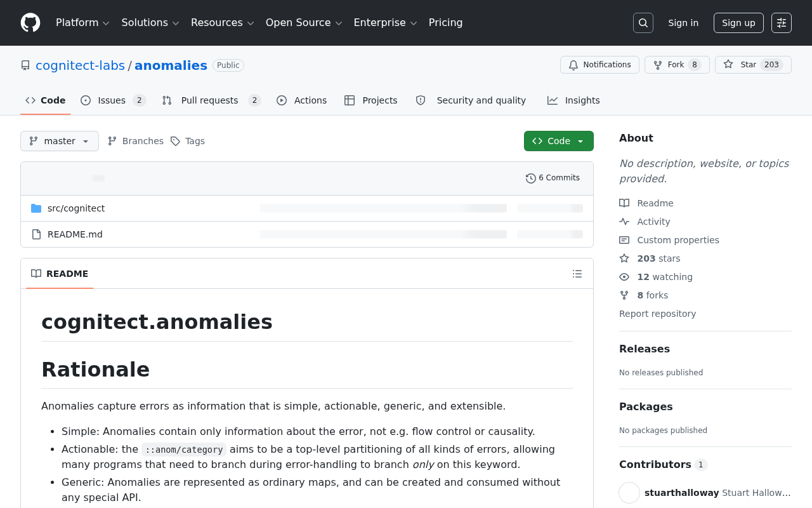This screenshot has height=508, width=812.
Task: Open the README.md file
Action: pos(75,234)
